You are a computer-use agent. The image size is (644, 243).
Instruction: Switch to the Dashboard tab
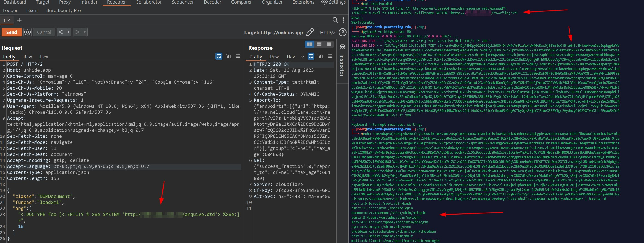click(x=15, y=2)
